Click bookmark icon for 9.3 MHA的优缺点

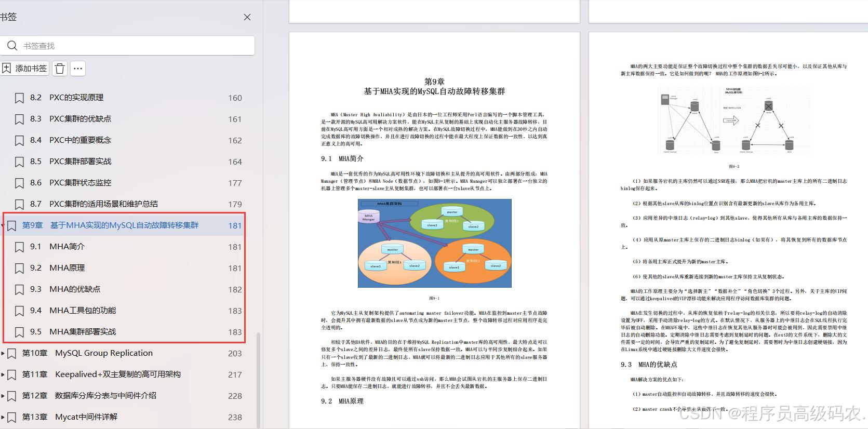pos(19,289)
